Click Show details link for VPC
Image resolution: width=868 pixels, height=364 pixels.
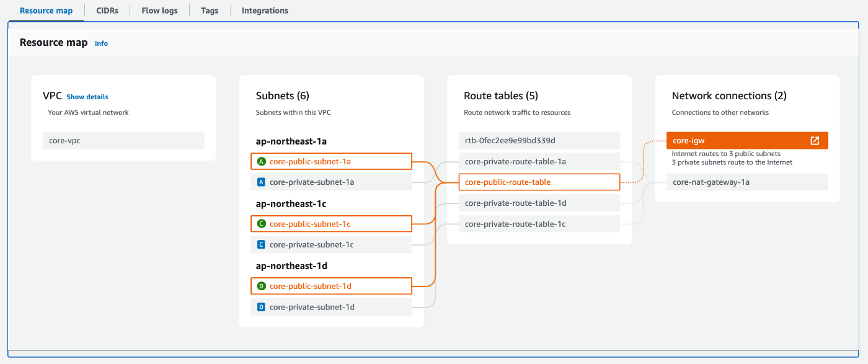pyautogui.click(x=87, y=97)
